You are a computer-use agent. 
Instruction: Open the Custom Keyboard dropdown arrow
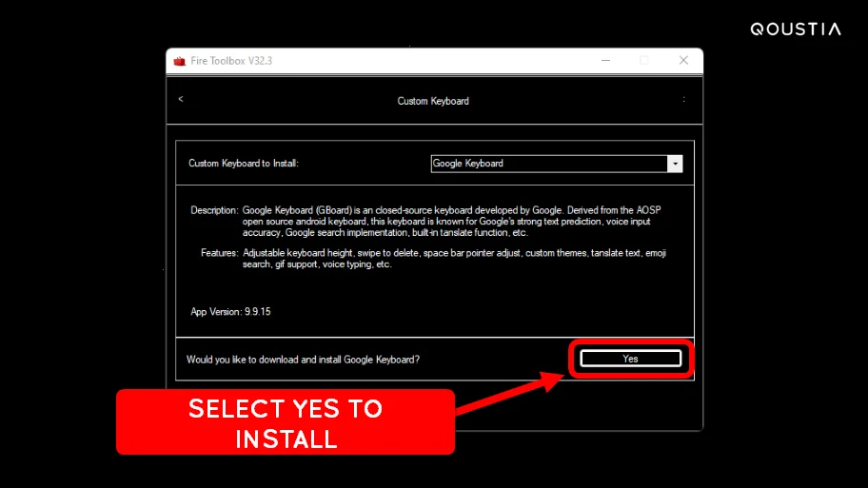(675, 164)
